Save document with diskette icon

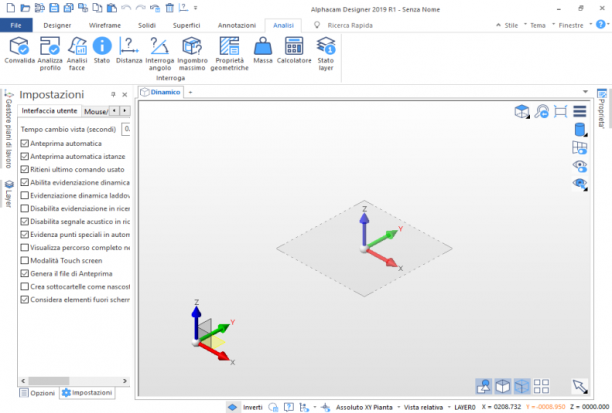[x=54, y=8]
